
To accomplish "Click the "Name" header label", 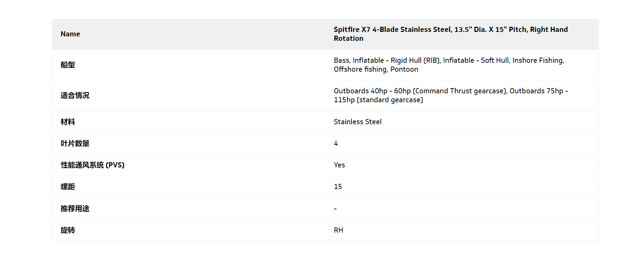I will tap(70, 34).
